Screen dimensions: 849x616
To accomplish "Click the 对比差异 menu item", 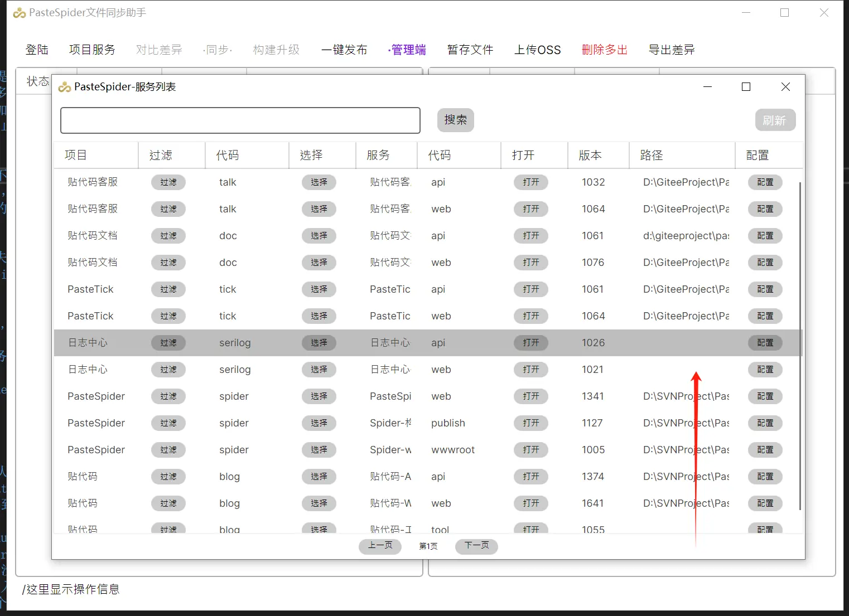I will point(159,50).
